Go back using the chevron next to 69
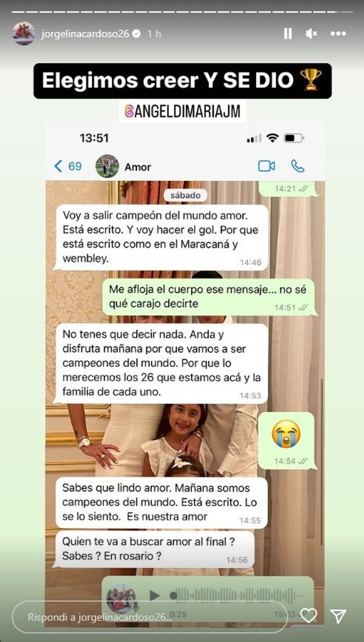Image resolution: width=364 pixels, height=642 pixels. [58, 166]
